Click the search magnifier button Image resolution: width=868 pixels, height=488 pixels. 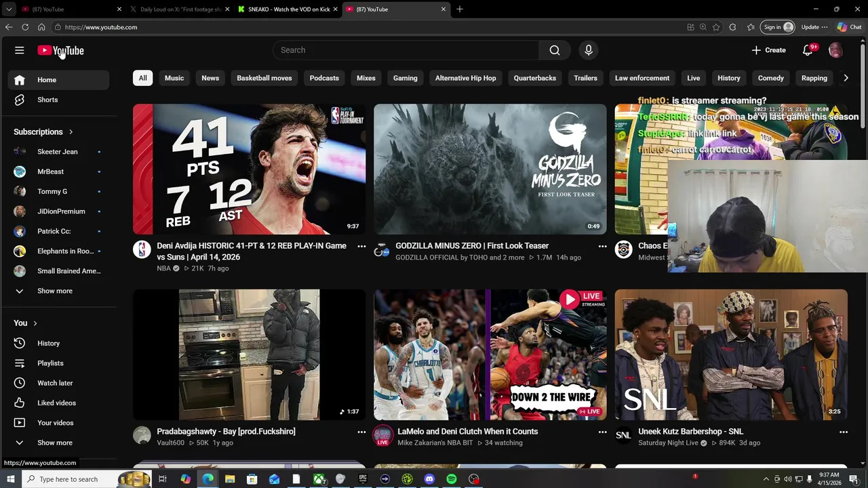coord(555,50)
